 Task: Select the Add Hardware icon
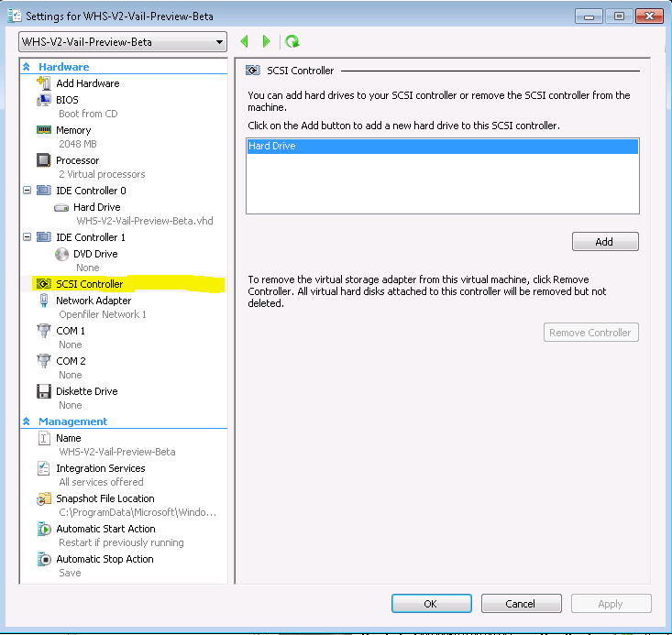(x=43, y=83)
